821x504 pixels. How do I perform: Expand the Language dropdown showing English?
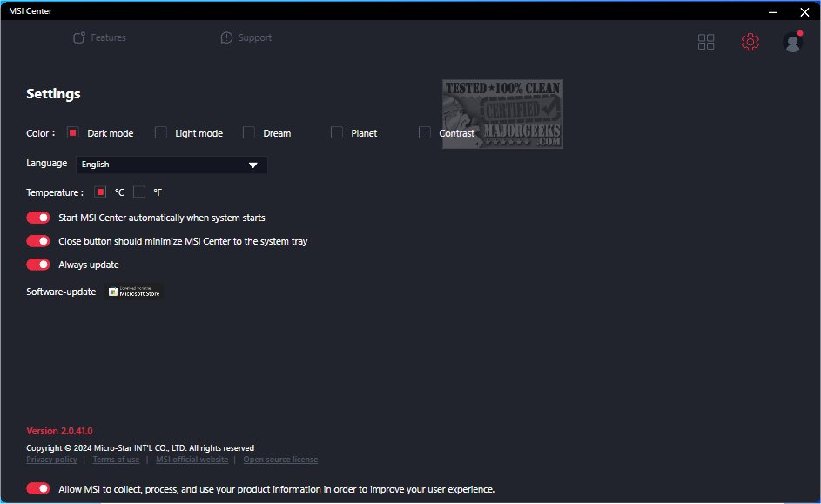[x=172, y=165]
